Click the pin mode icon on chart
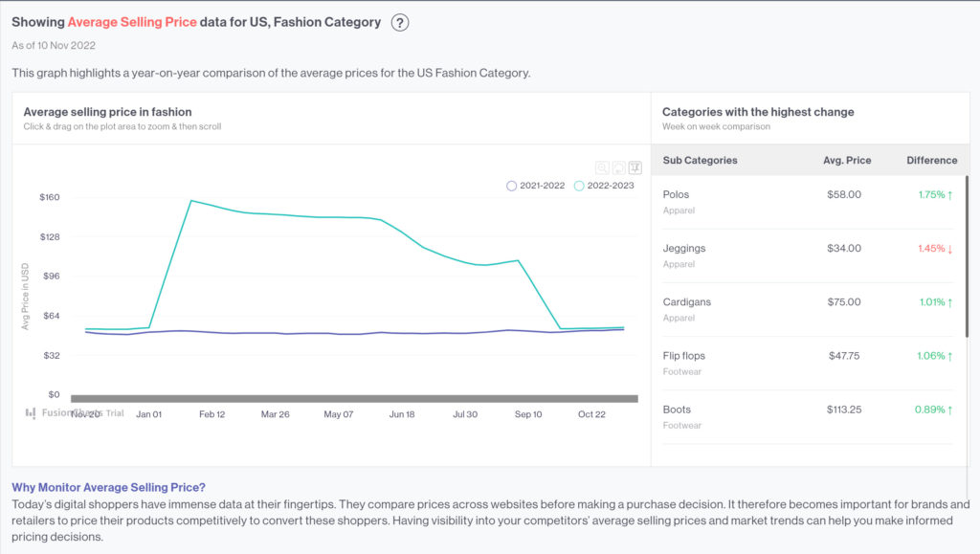Screen dimensions: 980x554 [635, 167]
